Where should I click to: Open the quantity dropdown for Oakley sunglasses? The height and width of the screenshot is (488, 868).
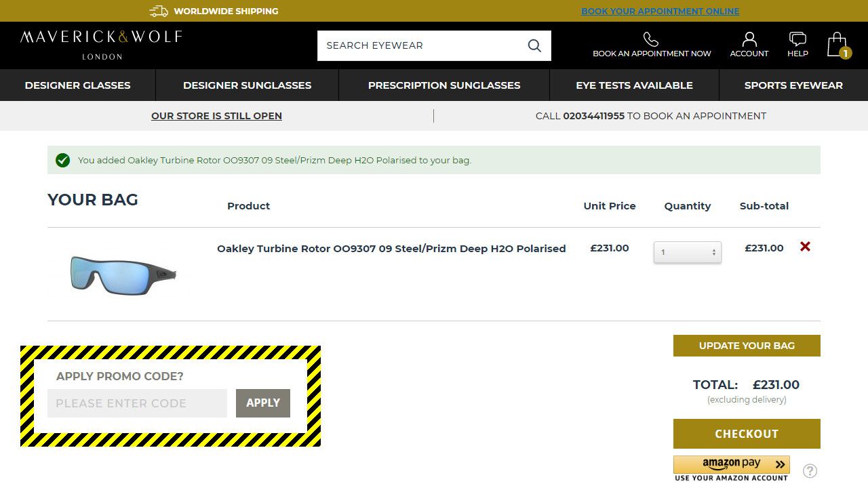(687, 252)
